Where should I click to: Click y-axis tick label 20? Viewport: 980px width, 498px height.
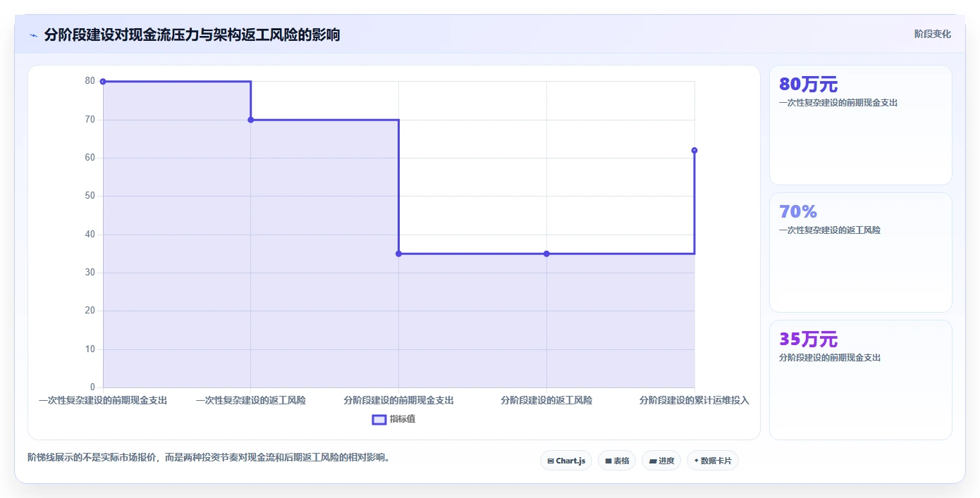[90, 311]
